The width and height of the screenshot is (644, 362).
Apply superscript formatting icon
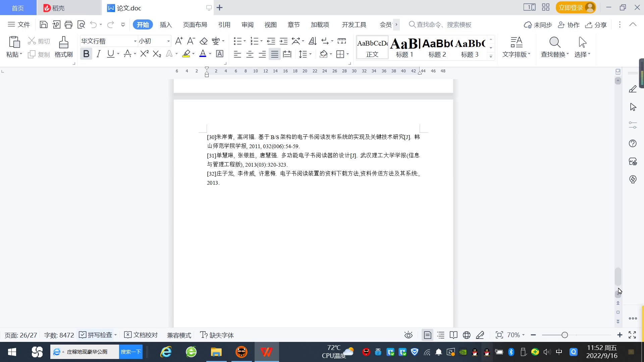click(144, 54)
